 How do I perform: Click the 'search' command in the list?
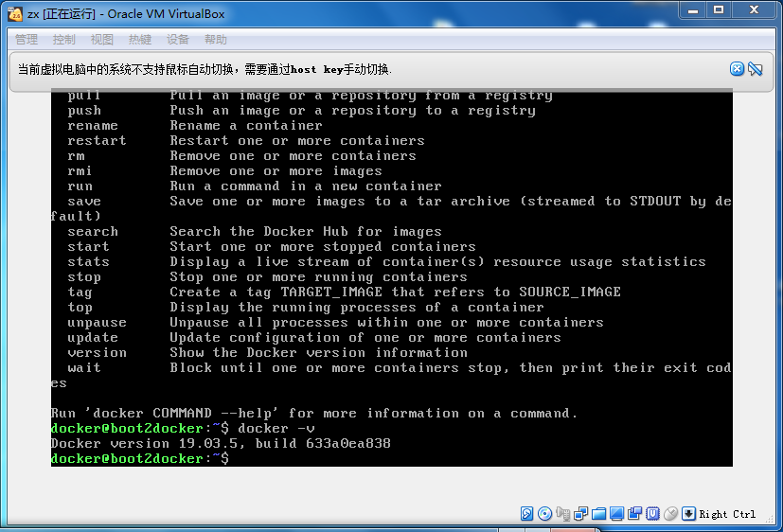pyautogui.click(x=93, y=232)
